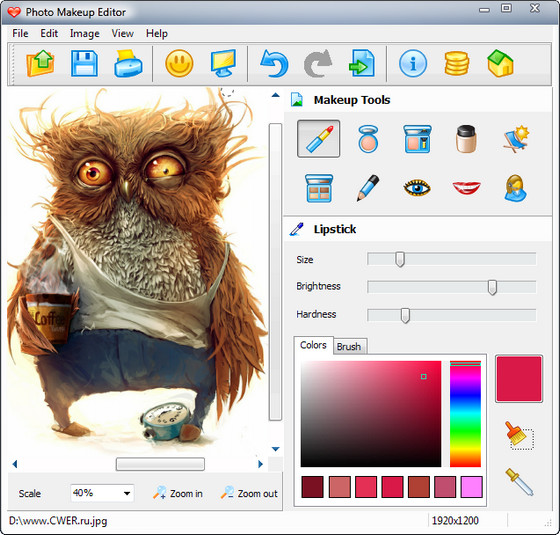The image size is (560, 535).
Task: Click the Brightness slider handle
Action: click(x=492, y=287)
